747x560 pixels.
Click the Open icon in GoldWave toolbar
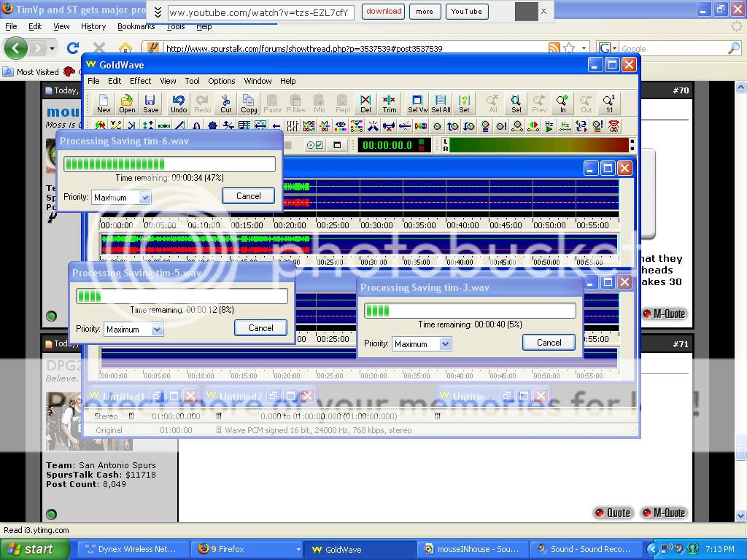click(127, 104)
